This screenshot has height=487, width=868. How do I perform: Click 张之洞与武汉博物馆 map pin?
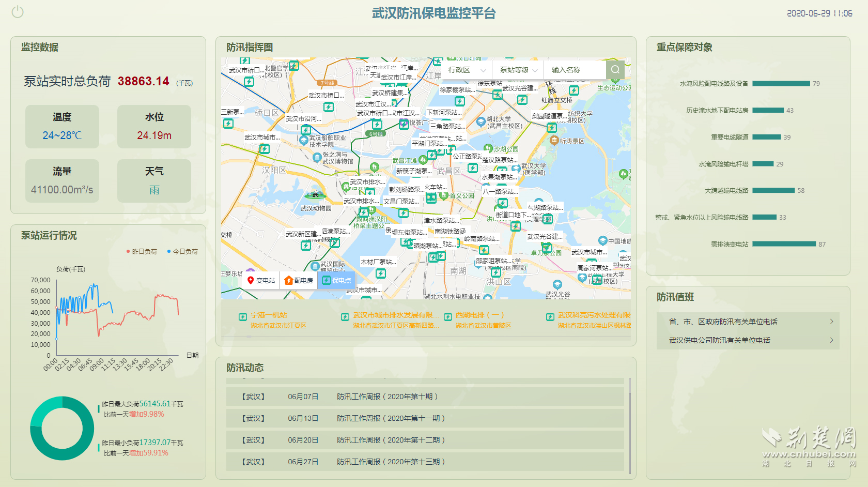click(317, 158)
